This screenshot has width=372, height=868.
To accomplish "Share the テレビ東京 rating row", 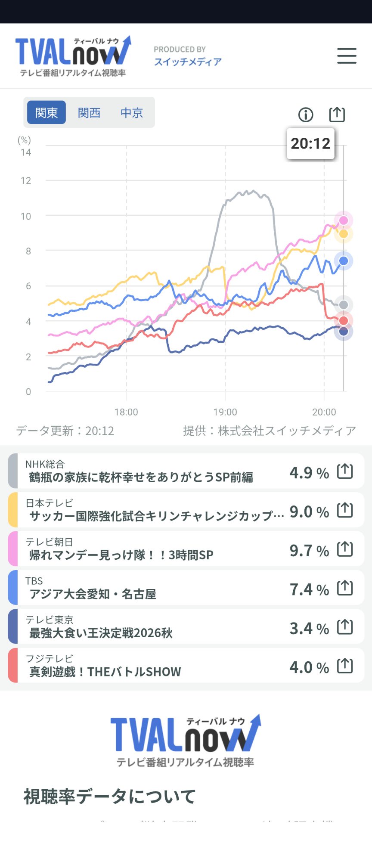I will click(x=345, y=627).
